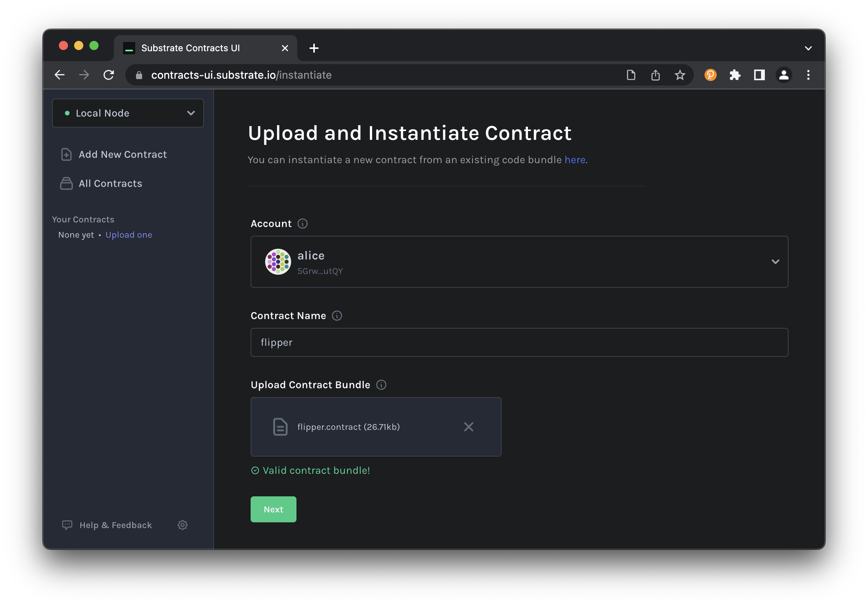Open Add New Contract in sidebar
This screenshot has width=868, height=606.
(122, 154)
